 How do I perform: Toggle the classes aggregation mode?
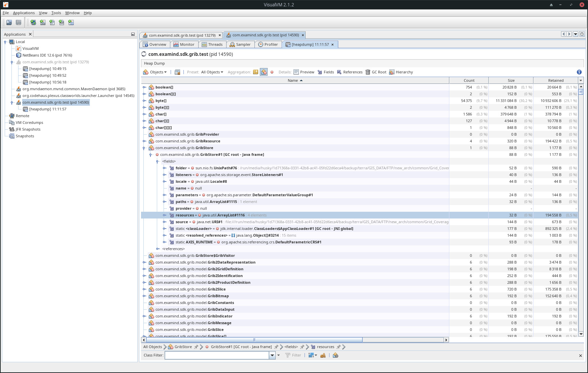point(264,72)
